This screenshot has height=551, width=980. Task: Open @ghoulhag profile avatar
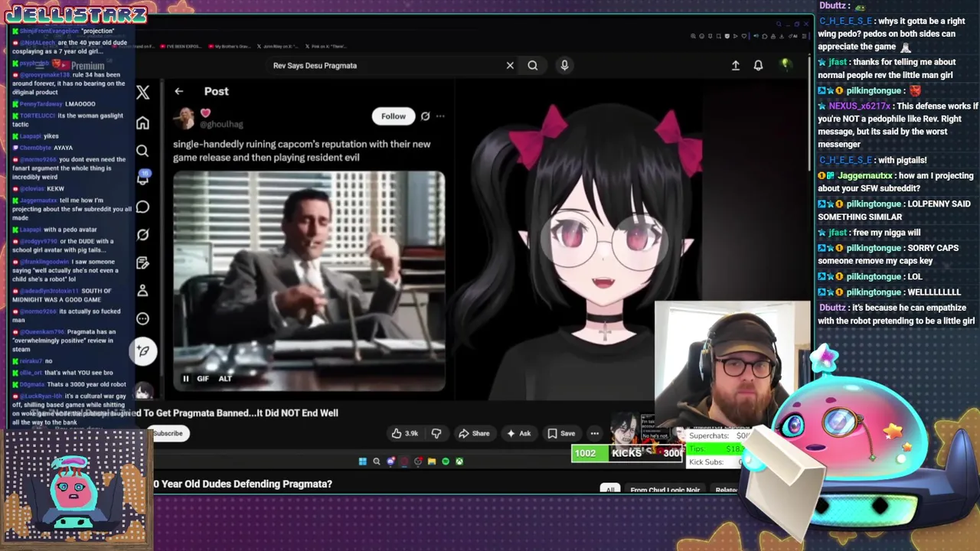point(185,118)
